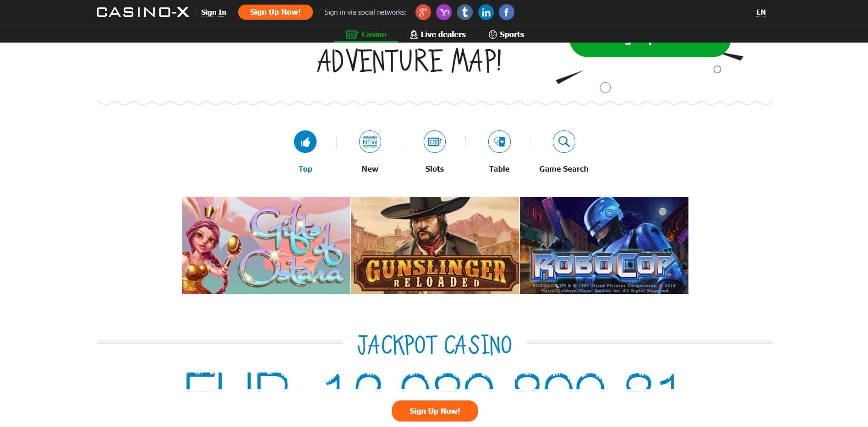Click the bottom Sign Up Now! button
Image resolution: width=868 pixels, height=427 pixels.
[435, 411]
